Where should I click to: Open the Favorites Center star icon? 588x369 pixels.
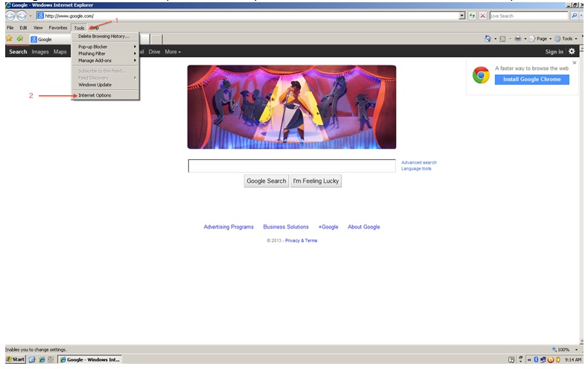pos(10,39)
